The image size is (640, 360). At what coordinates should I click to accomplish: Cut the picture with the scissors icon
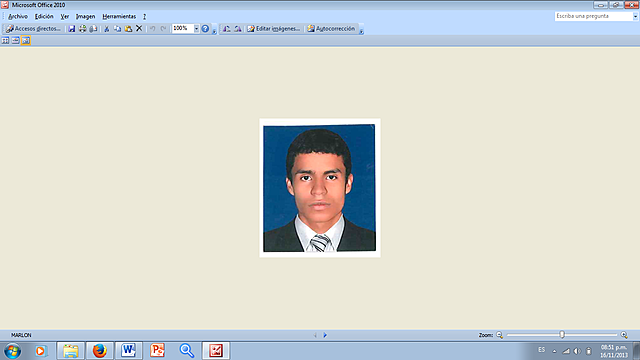click(x=107, y=29)
